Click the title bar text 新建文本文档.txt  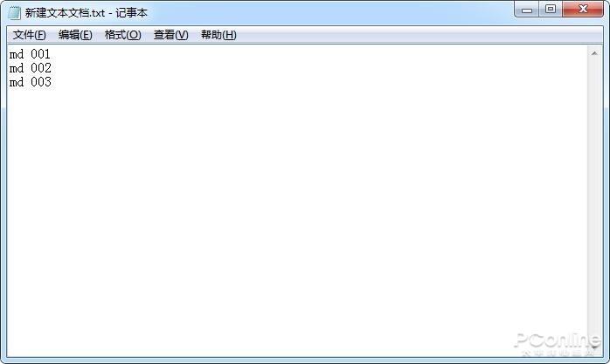65,13
